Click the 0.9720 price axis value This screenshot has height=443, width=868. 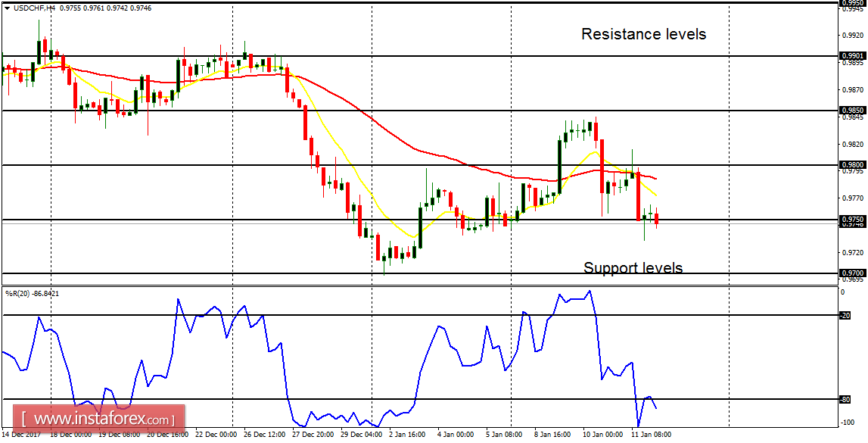pos(854,252)
